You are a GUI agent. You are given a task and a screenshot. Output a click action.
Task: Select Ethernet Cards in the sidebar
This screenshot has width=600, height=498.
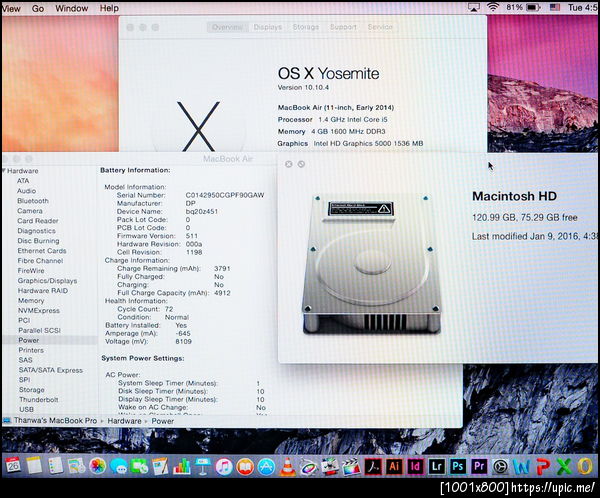tap(42, 251)
